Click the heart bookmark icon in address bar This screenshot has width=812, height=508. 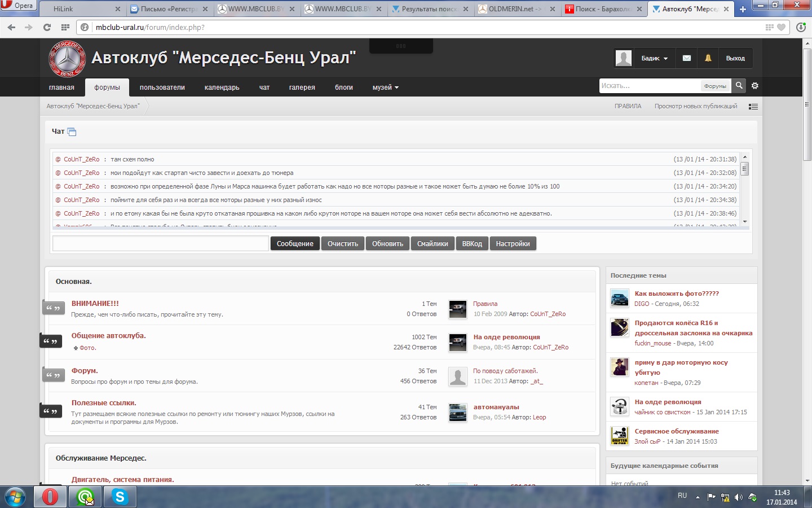(782, 27)
